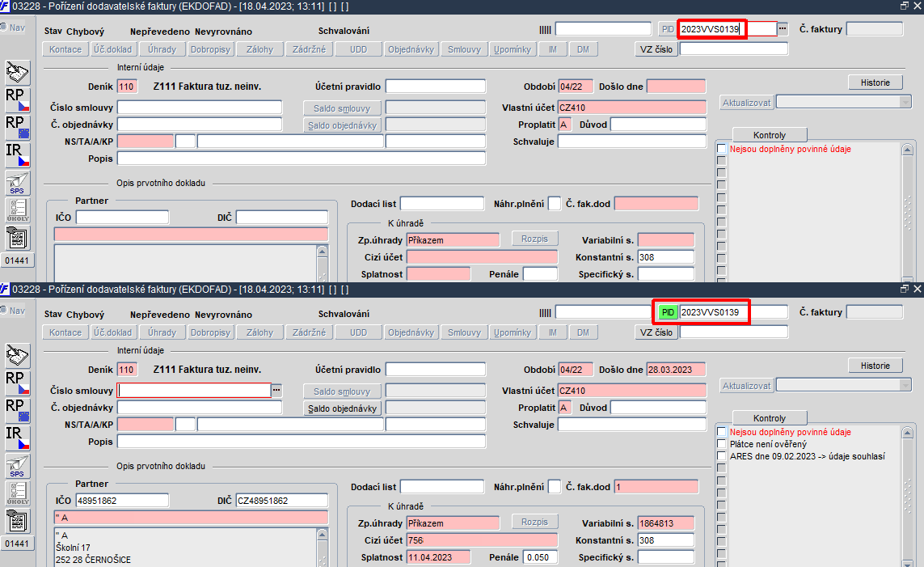Screen dimensions: 924x567
Task: Click Saldo objednávky button in lower window
Action: [x=343, y=408]
